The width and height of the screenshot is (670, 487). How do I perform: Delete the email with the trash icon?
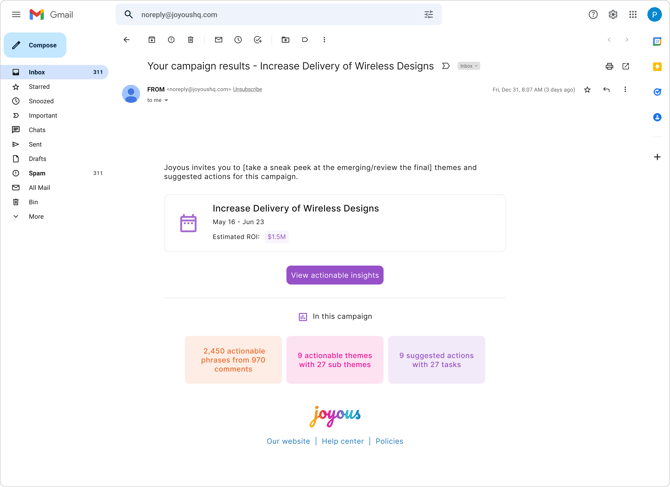[x=191, y=40]
